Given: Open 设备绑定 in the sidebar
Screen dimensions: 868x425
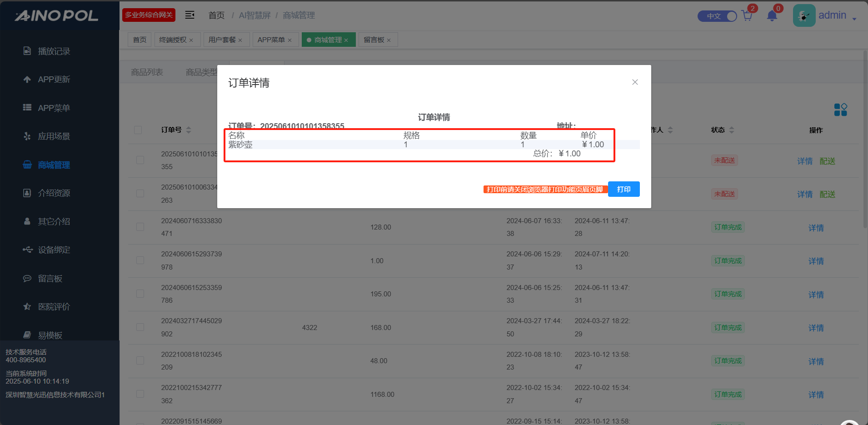Looking at the screenshot, I should [x=54, y=250].
